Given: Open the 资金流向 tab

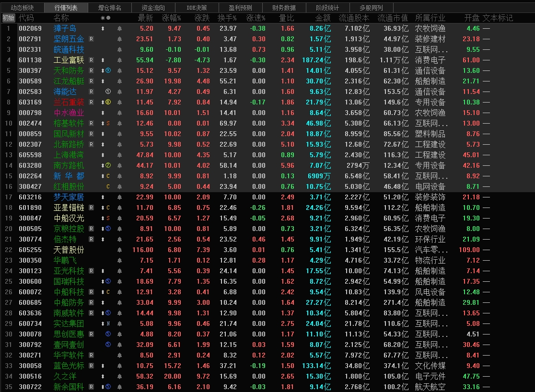Looking at the screenshot, I should [x=153, y=8].
